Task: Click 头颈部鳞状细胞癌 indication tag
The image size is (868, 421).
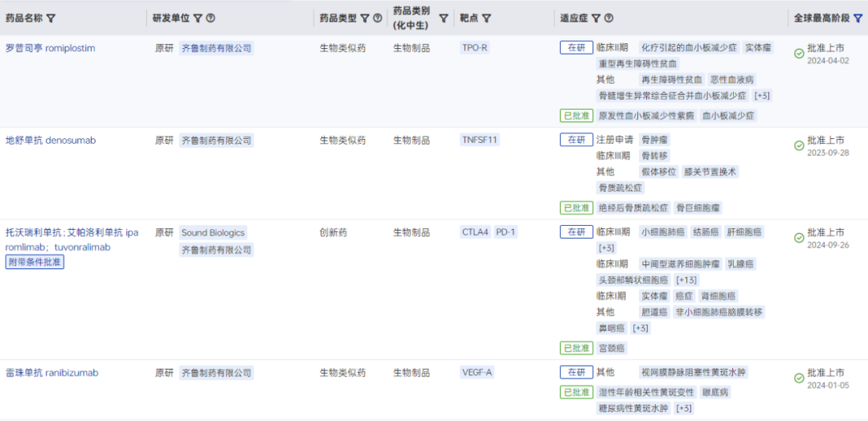Action: pyautogui.click(x=634, y=280)
